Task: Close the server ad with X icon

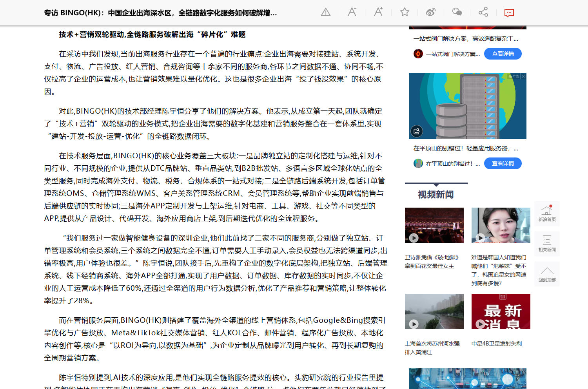Action: [523, 76]
